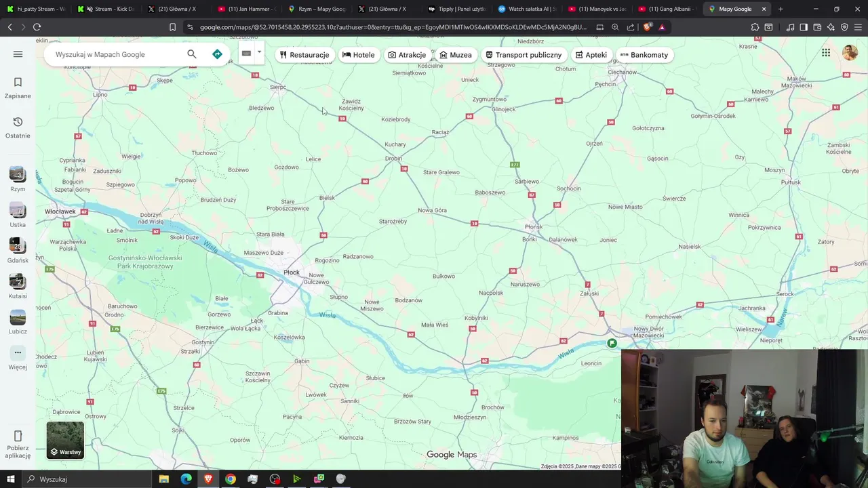Viewport: 868px width, 488px height.
Task: Click Windows taskbar Wyszukaj search box
Action: pos(88,479)
